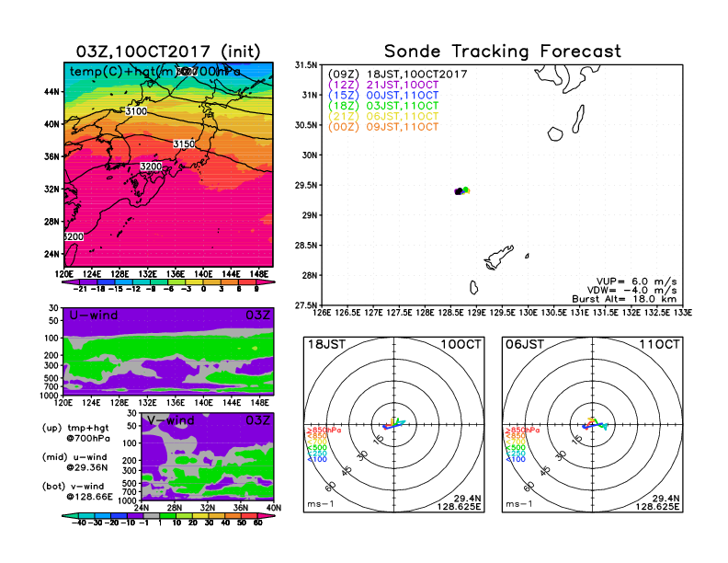
Task: Click "ms-1" units in the 06JST hodograph
Action: point(518,504)
